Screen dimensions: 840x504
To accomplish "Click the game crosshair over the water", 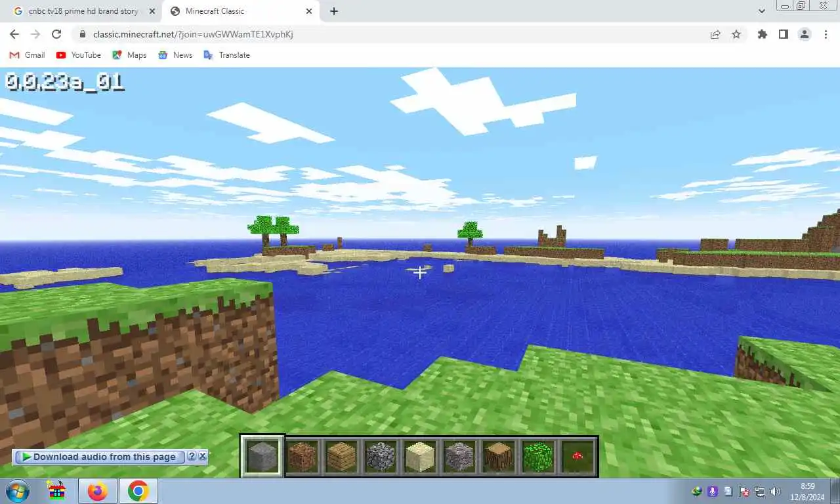I will coord(420,272).
